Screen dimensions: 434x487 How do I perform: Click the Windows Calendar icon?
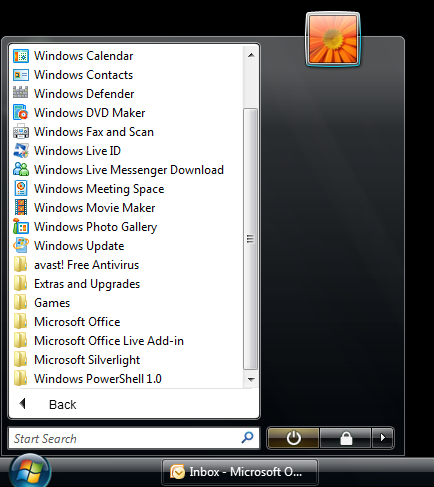(x=21, y=56)
